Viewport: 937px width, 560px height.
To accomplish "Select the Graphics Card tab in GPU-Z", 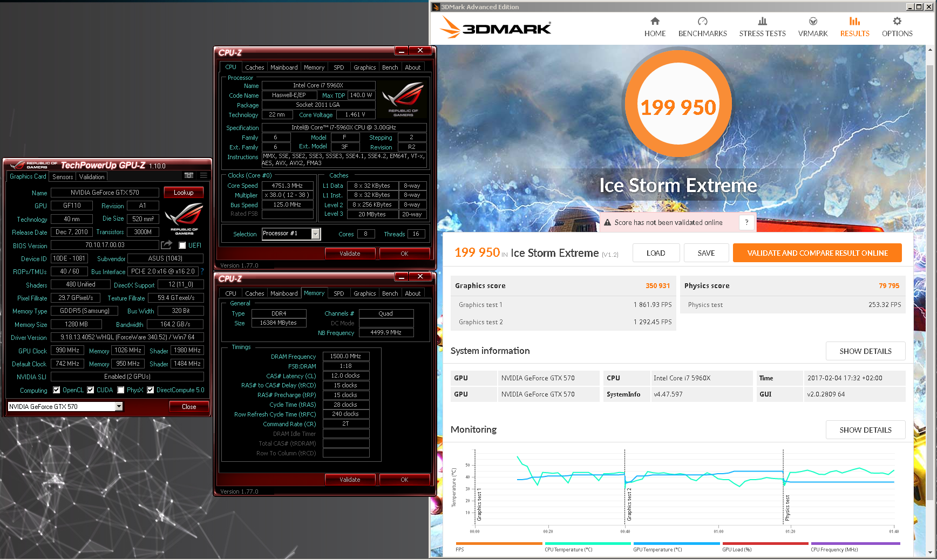I will [x=28, y=176].
